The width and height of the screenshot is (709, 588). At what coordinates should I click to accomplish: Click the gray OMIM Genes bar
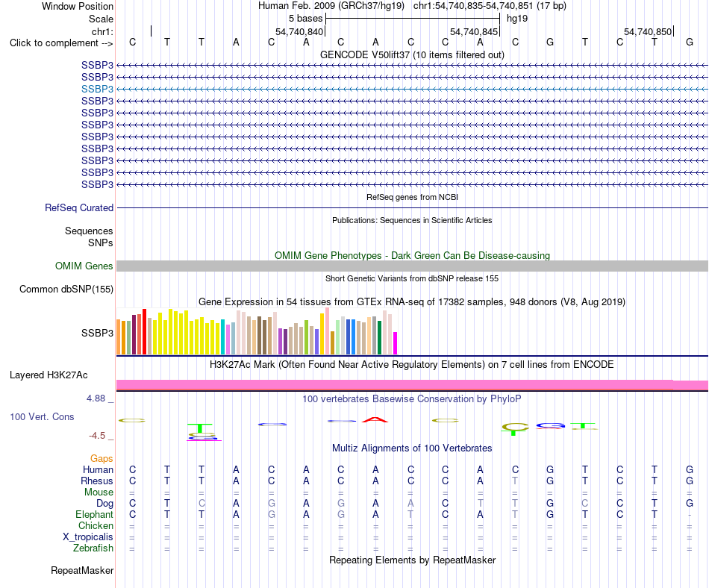(x=412, y=266)
